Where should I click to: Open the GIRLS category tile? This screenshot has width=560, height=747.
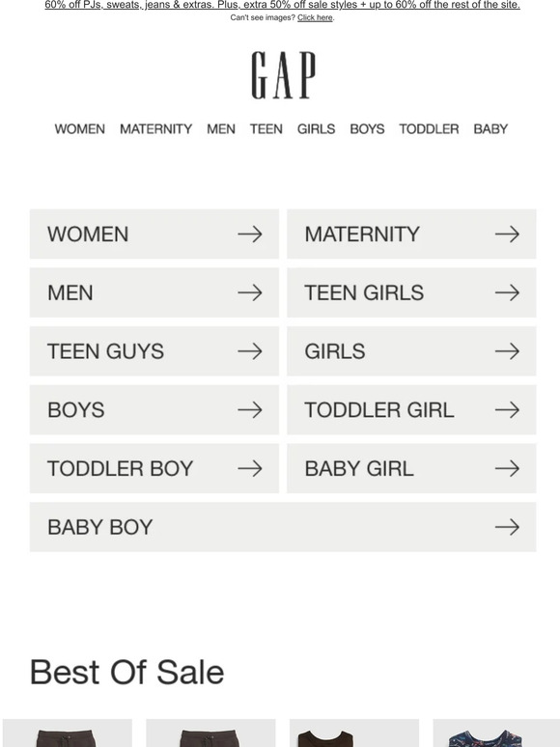[x=411, y=351]
